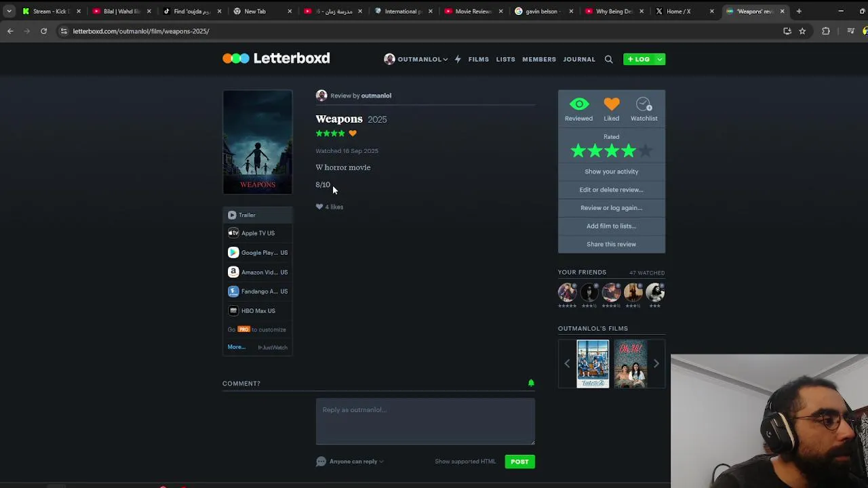
Task: Expand the Log button dropdown arrow
Action: coord(659,59)
